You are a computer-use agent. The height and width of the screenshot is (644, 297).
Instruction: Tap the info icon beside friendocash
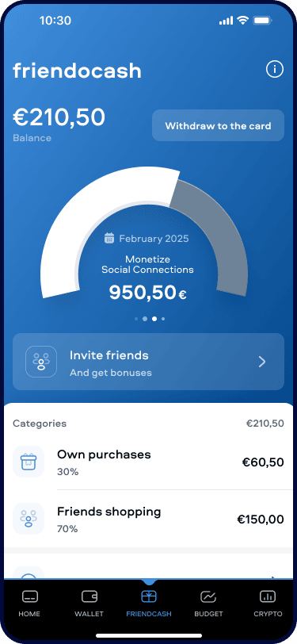pyautogui.click(x=275, y=70)
